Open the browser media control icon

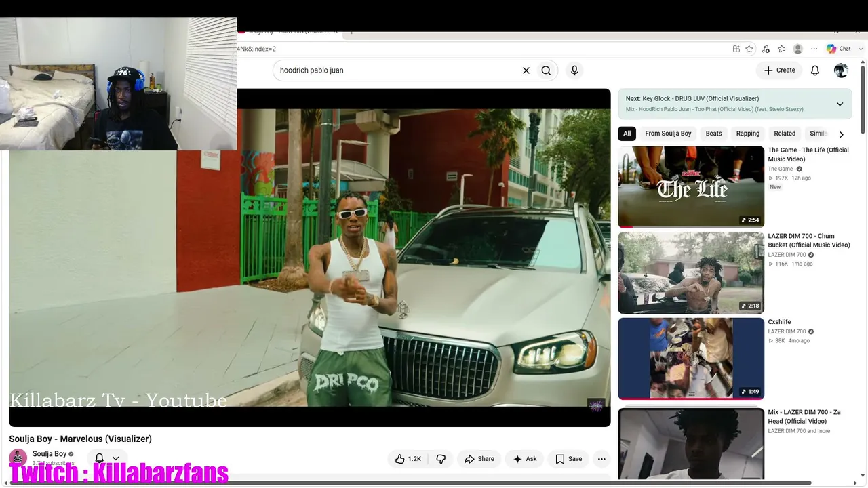click(x=766, y=49)
